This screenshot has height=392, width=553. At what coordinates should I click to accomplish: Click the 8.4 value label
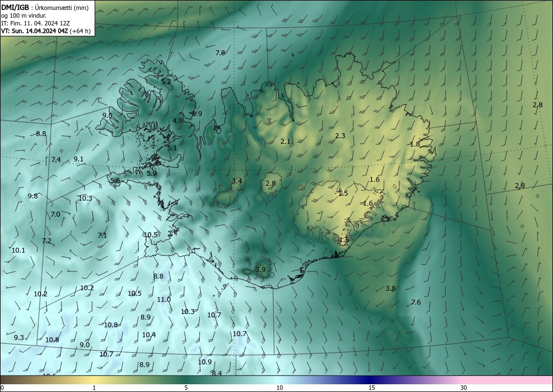(217, 373)
